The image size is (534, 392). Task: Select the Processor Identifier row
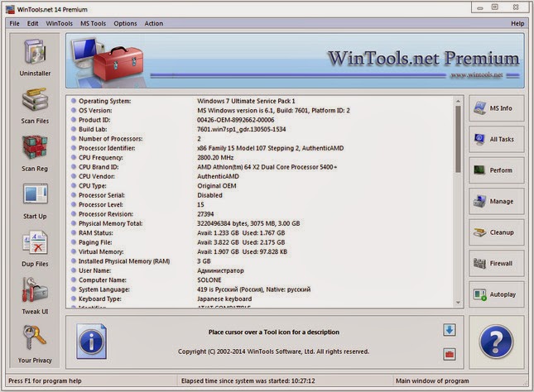pyautogui.click(x=262, y=148)
